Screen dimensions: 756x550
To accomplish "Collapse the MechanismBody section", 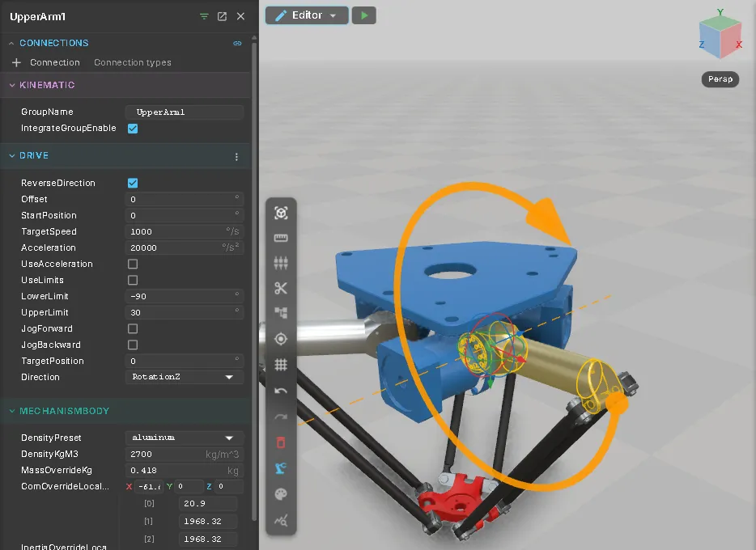I will (x=12, y=411).
